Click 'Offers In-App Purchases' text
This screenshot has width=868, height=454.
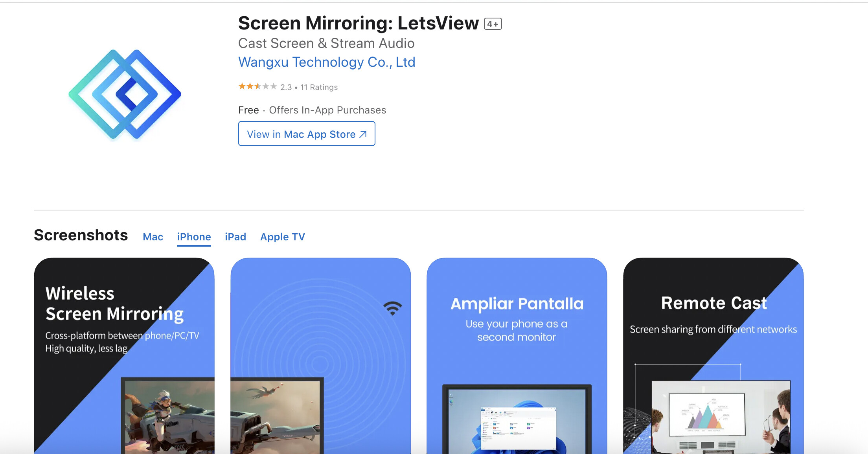pos(327,110)
